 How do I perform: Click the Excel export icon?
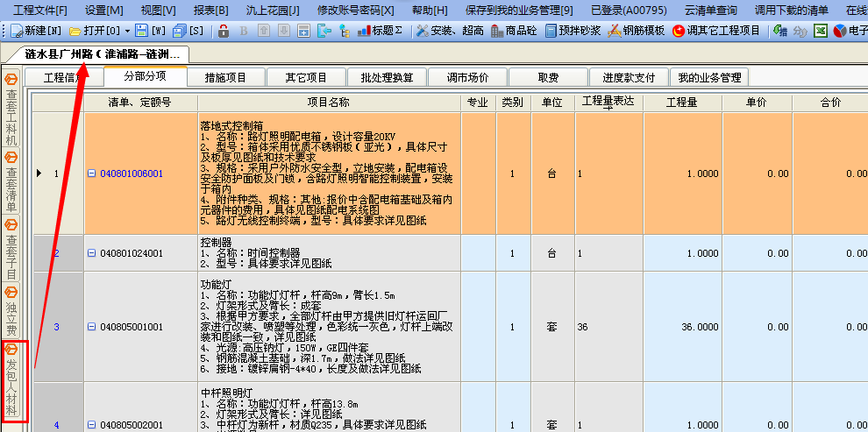click(x=821, y=31)
